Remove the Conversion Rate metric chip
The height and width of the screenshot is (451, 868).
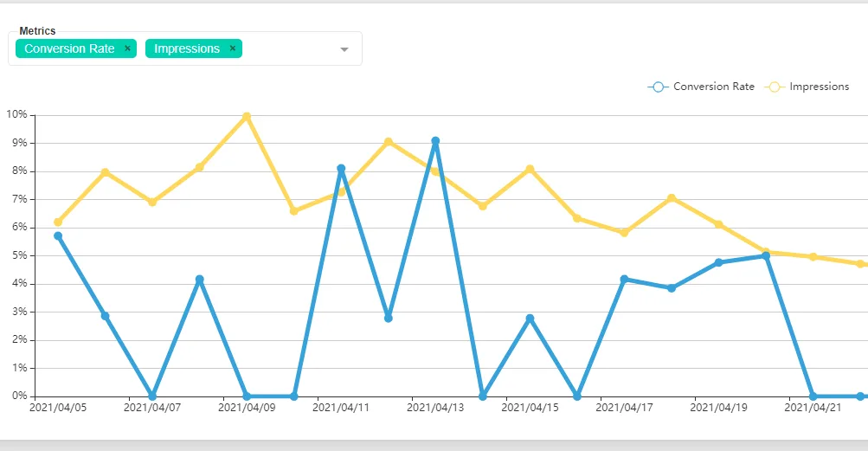(127, 48)
